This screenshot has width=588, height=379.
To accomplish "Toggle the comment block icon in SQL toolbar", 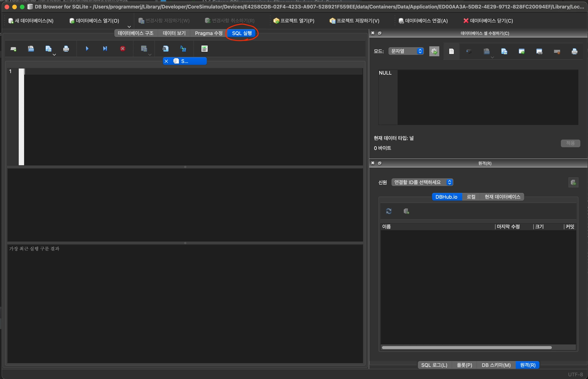I will (204, 49).
